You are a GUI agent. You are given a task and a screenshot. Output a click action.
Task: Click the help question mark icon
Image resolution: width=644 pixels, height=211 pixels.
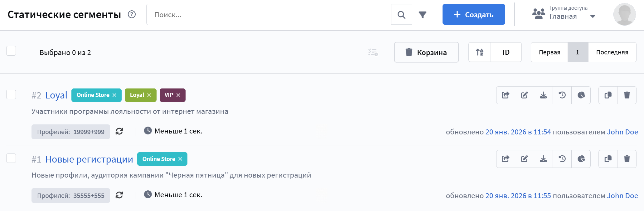[x=132, y=14]
